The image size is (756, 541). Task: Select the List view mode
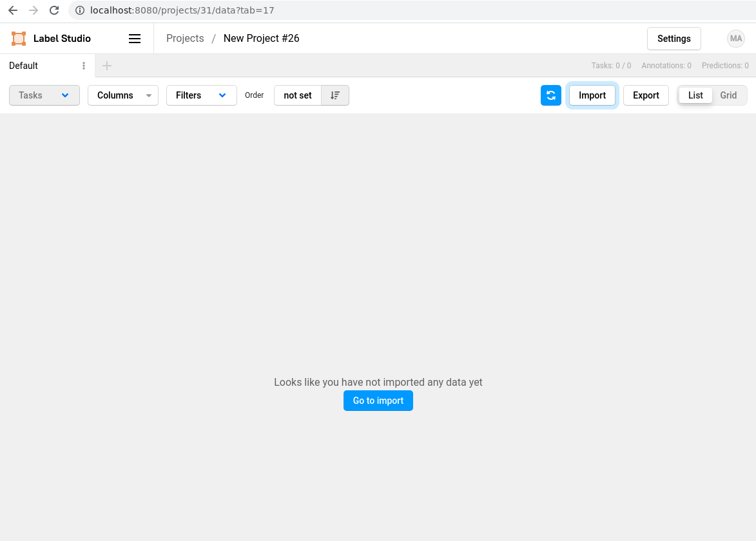(695, 95)
